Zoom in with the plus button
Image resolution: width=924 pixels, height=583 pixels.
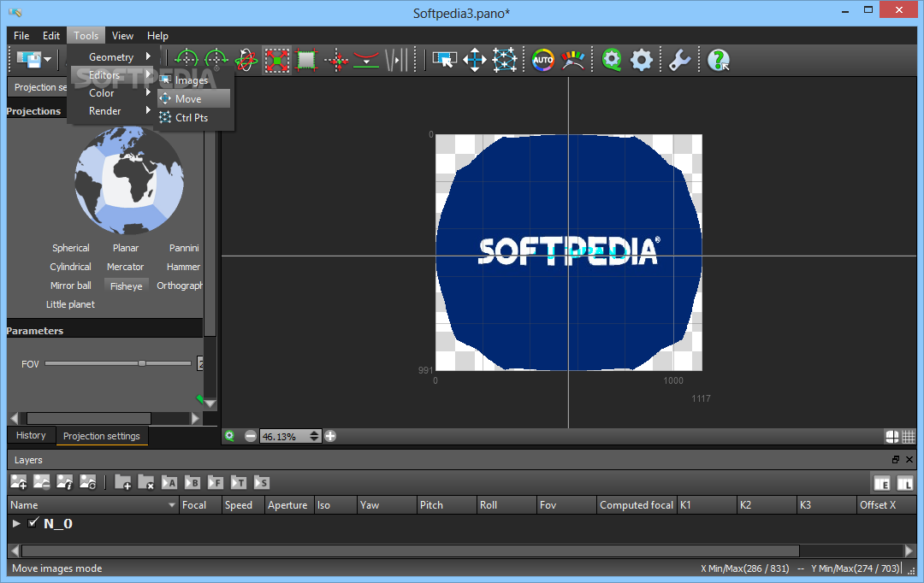pyautogui.click(x=330, y=436)
